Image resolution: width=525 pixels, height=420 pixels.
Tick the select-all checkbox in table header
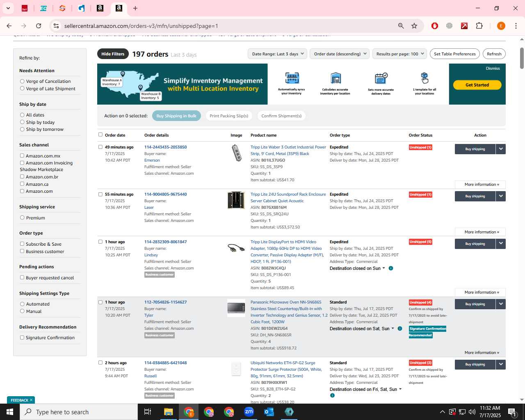100,135
